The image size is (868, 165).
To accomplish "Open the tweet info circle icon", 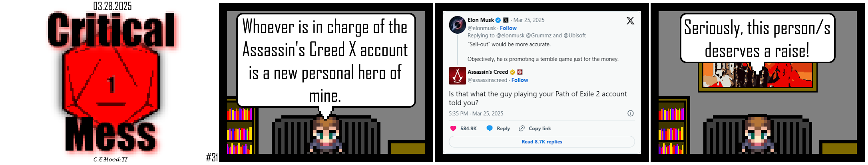I will (x=631, y=113).
